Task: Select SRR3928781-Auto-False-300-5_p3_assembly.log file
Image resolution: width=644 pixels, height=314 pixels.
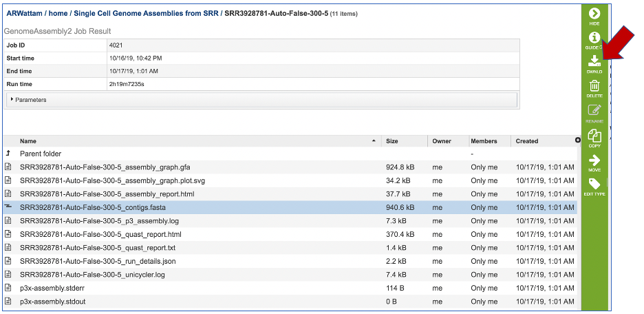Action: 99,221
